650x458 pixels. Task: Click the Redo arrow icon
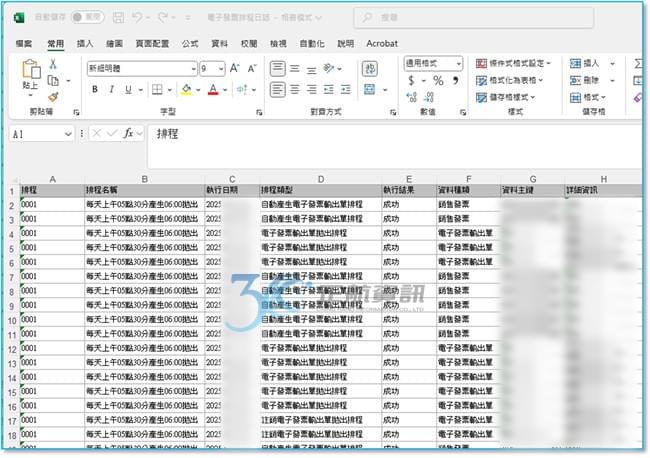162,17
